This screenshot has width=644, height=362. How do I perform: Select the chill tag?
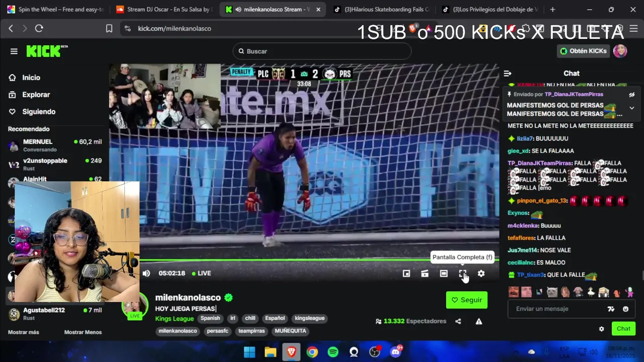pos(250,318)
